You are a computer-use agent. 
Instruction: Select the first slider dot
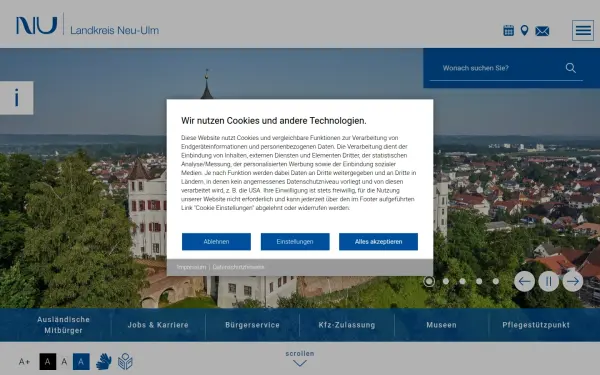coord(429,282)
